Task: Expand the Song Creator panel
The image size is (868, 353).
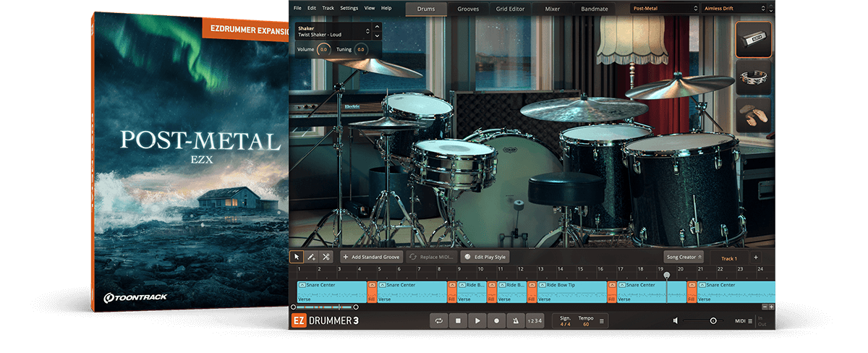Action: 683,258
